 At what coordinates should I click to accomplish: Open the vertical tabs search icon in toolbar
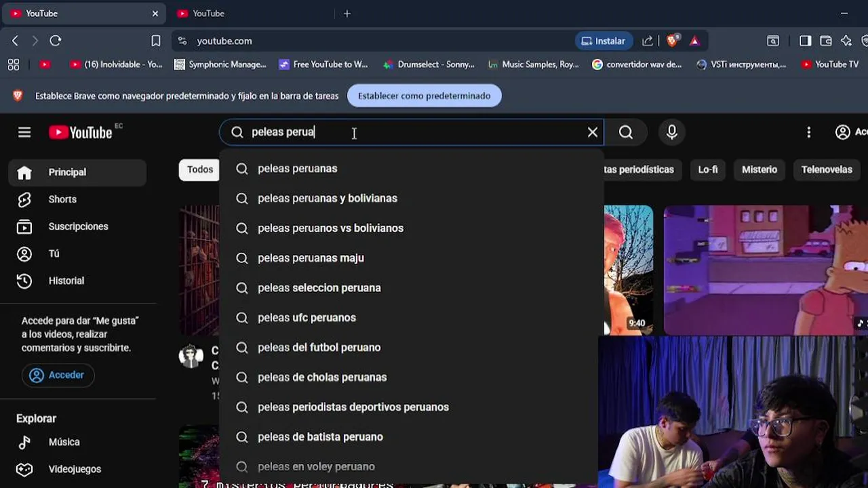pos(773,41)
